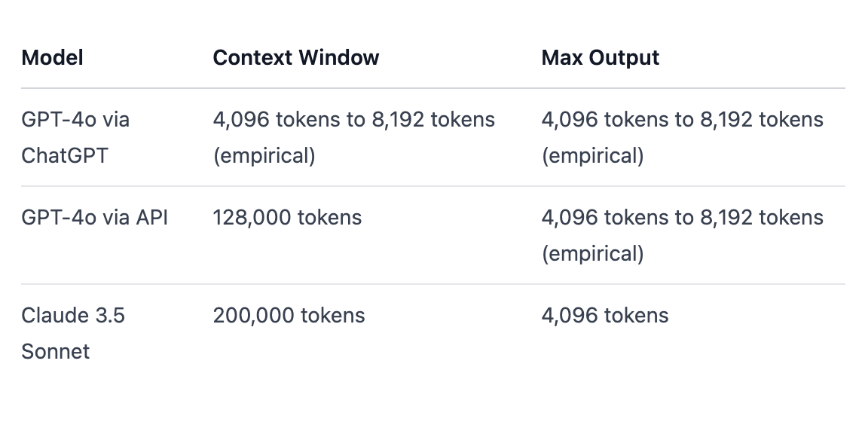Click the word "Sonnet" in the last row

(x=55, y=352)
